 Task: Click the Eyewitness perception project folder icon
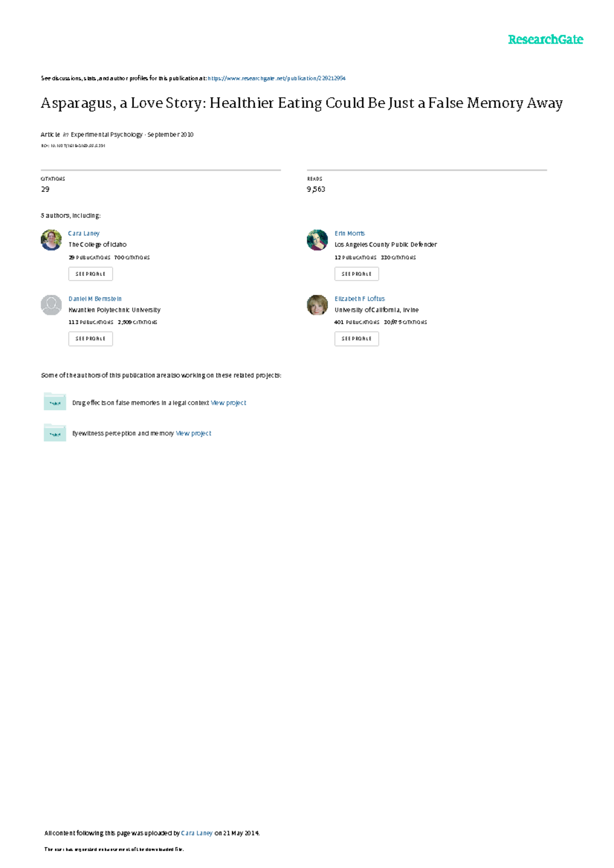pos(55,433)
